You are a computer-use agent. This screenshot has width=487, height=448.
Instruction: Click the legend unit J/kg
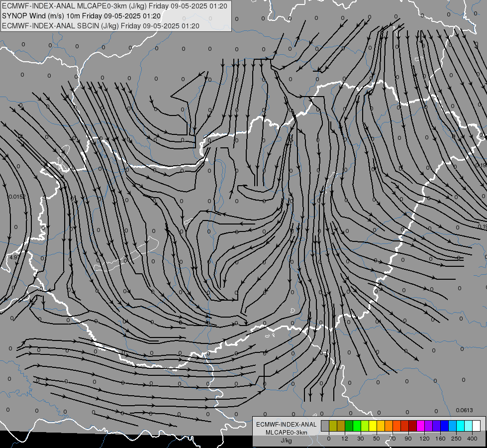click(287, 441)
